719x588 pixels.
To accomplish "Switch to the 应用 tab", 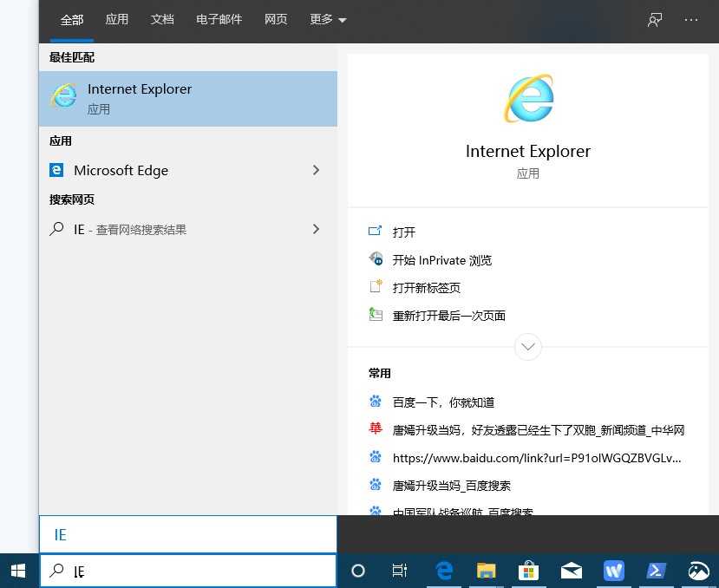I will tap(116, 20).
